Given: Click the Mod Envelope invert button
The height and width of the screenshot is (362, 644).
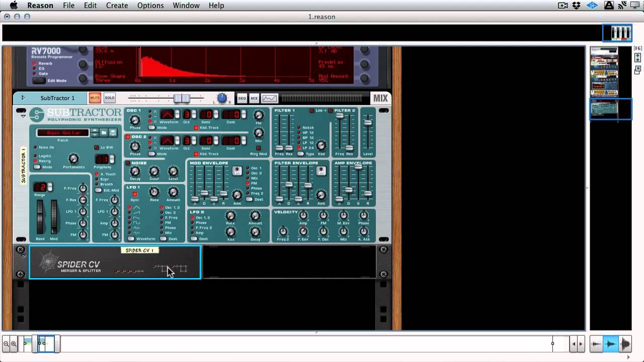Looking at the screenshot, I should click(237, 171).
